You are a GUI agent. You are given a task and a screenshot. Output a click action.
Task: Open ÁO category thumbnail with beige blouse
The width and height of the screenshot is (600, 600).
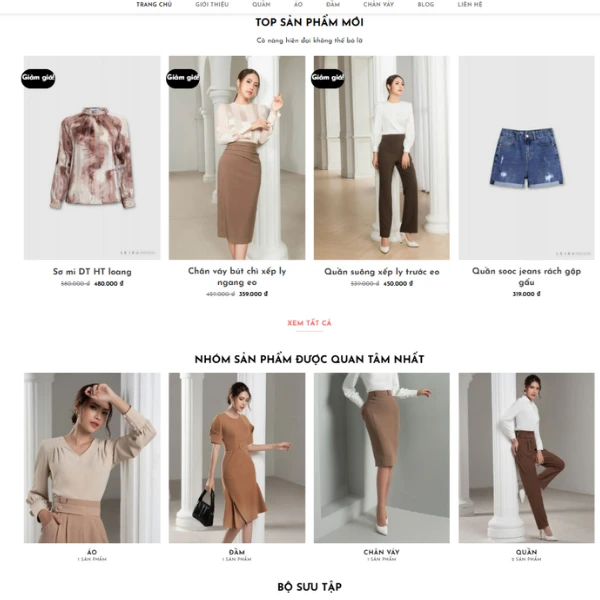pos(92,458)
